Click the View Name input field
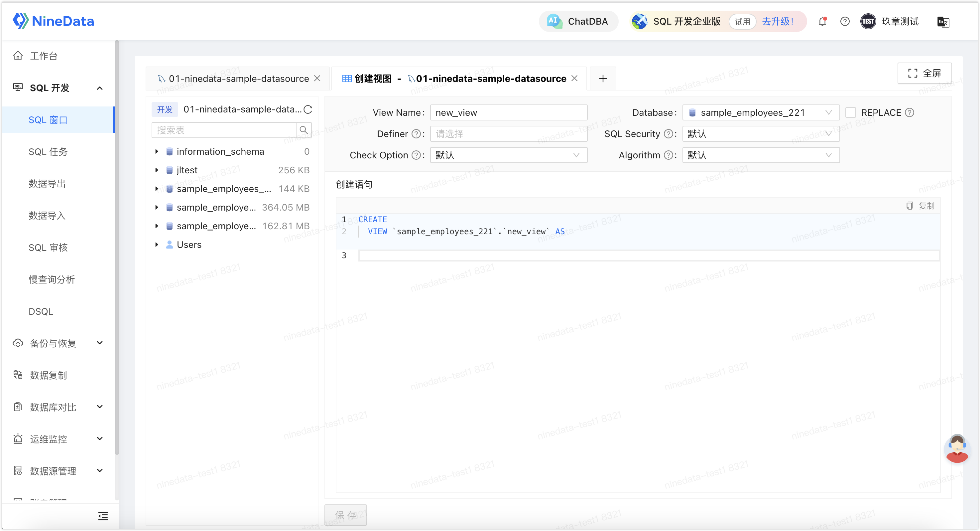980x531 pixels. (509, 113)
